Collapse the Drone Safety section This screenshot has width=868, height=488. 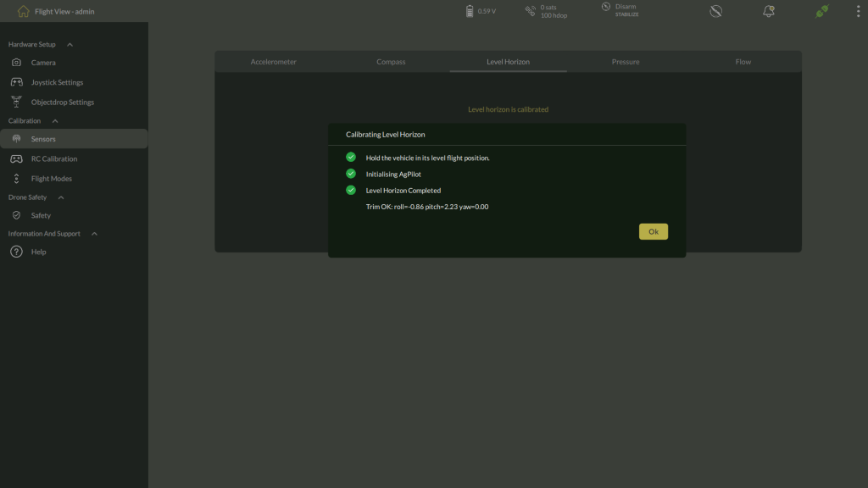pos(61,197)
